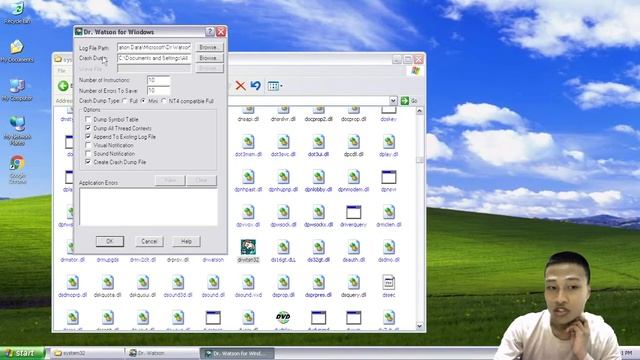Image resolution: width=640 pixels, height=360 pixels.
Task: Click the blue Undo arrow toolbar icon
Action: pos(256,86)
